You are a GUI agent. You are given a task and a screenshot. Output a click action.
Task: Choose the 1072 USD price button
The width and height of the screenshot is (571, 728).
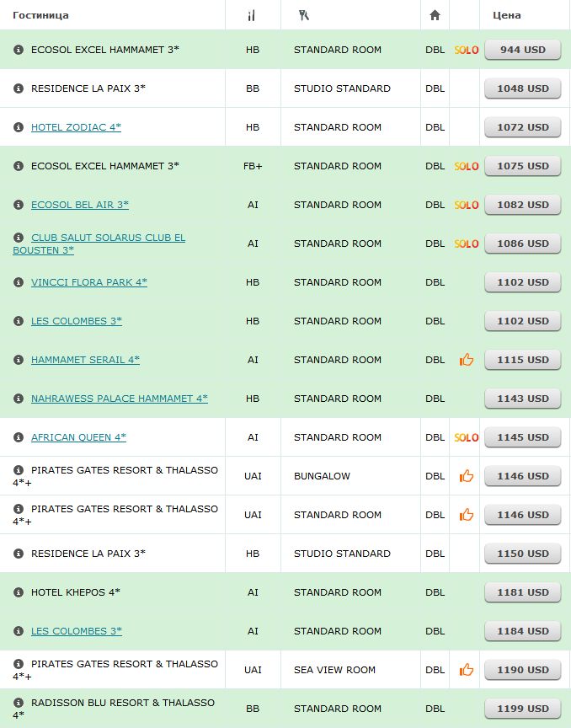coord(523,128)
